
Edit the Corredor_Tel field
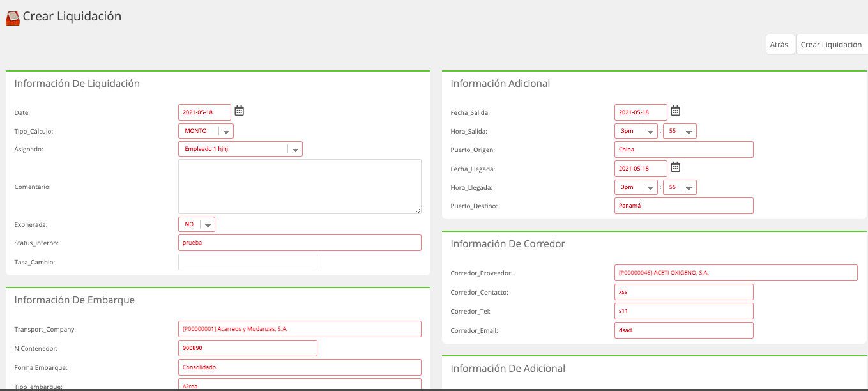point(684,311)
